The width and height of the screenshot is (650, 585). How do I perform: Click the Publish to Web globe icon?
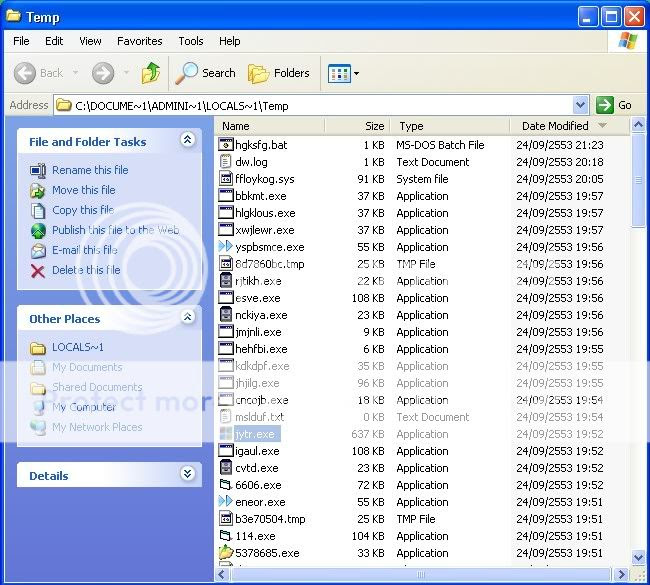tap(38, 231)
